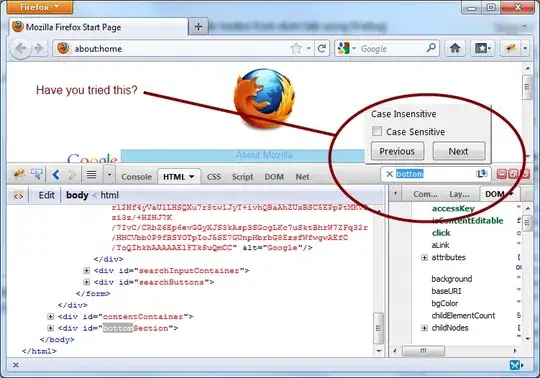Click the Next search result button
Image resolution: width=540 pixels, height=378 pixels.
pyautogui.click(x=458, y=151)
